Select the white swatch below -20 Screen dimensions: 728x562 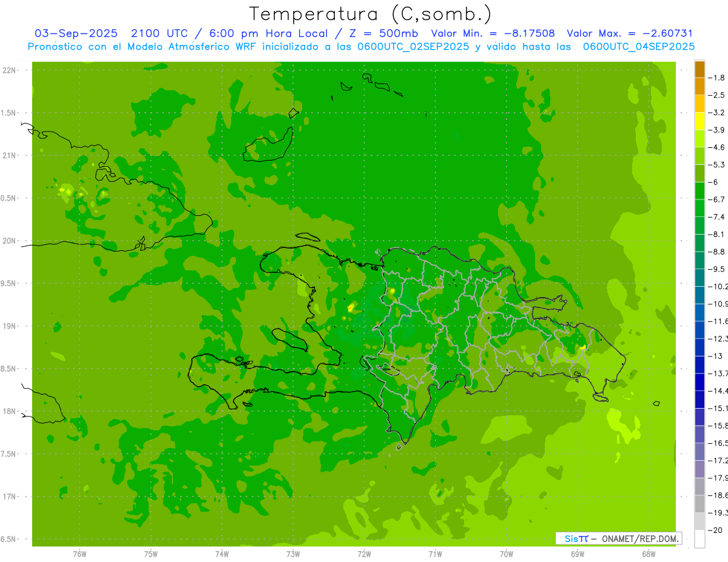(699, 539)
